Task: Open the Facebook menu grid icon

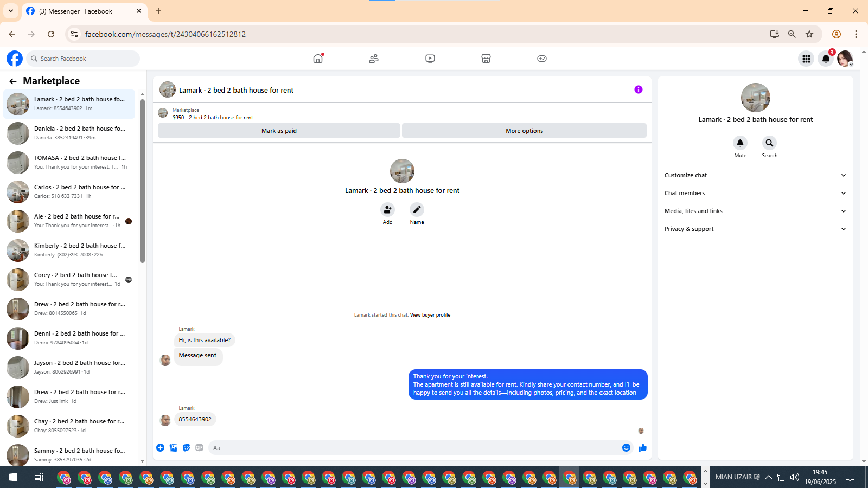Action: [x=806, y=59]
